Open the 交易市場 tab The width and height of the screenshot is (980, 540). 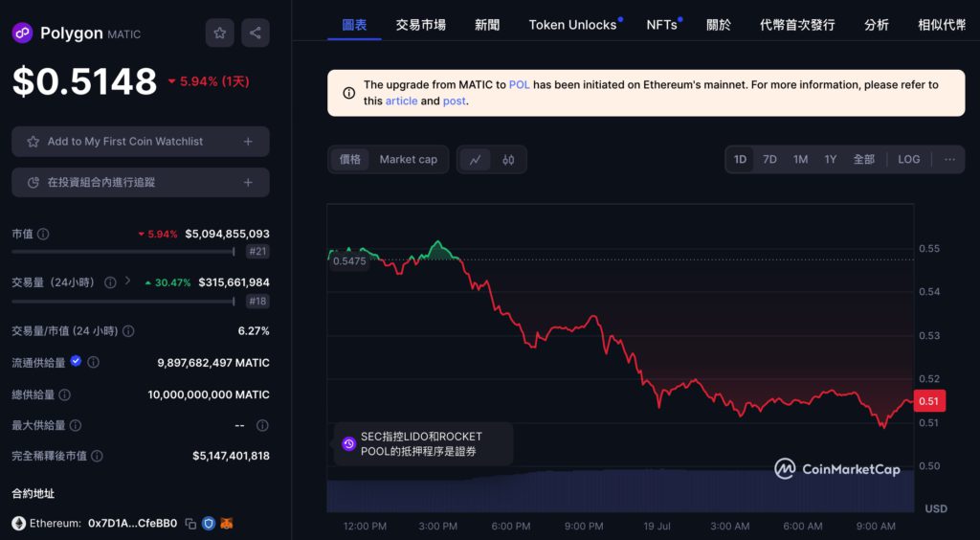click(x=421, y=25)
